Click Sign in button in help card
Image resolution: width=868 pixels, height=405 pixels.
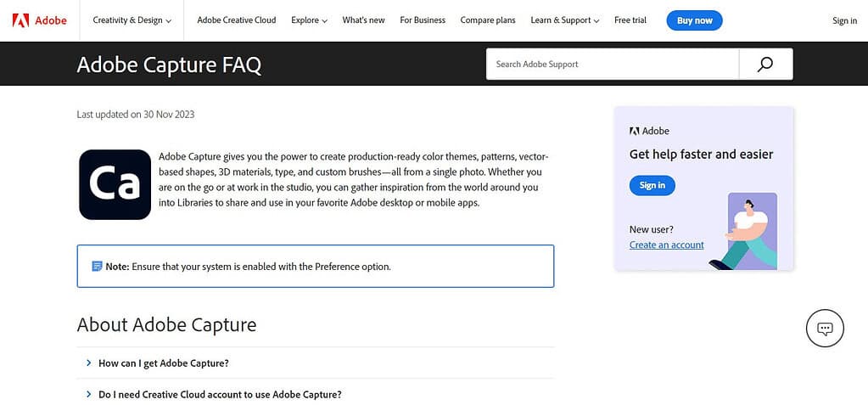652,186
